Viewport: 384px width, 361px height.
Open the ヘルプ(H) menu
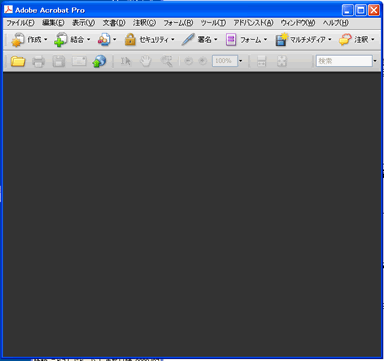pos(335,23)
